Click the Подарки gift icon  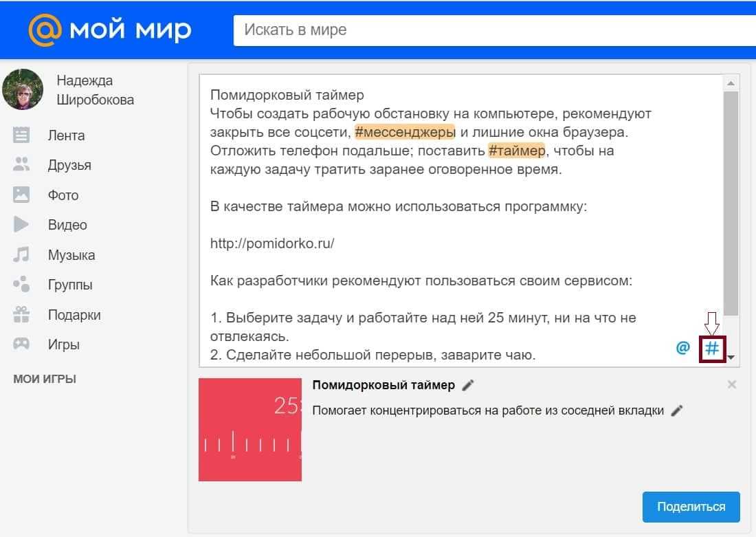tap(22, 315)
